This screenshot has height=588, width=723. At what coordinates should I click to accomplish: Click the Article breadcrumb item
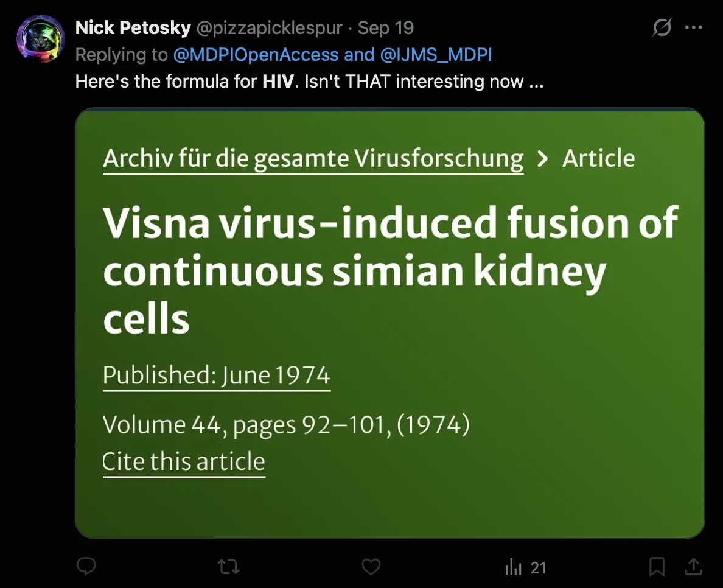[x=598, y=159]
